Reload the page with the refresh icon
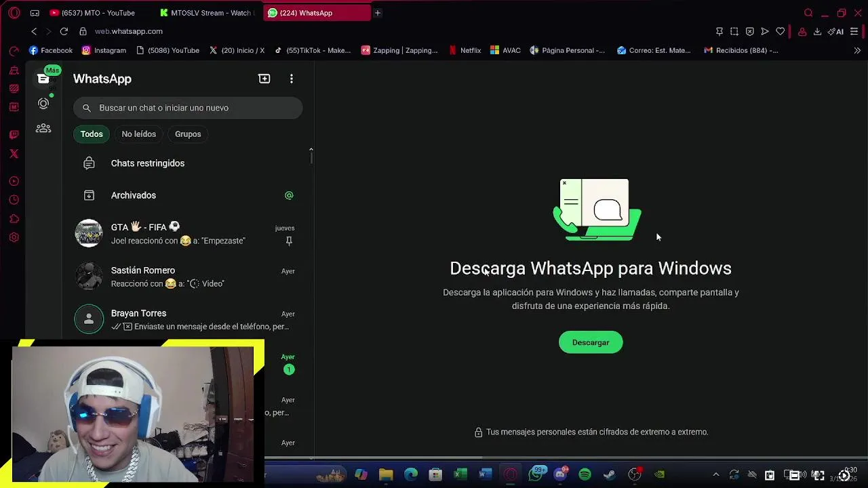868x488 pixels. pyautogui.click(x=64, y=31)
